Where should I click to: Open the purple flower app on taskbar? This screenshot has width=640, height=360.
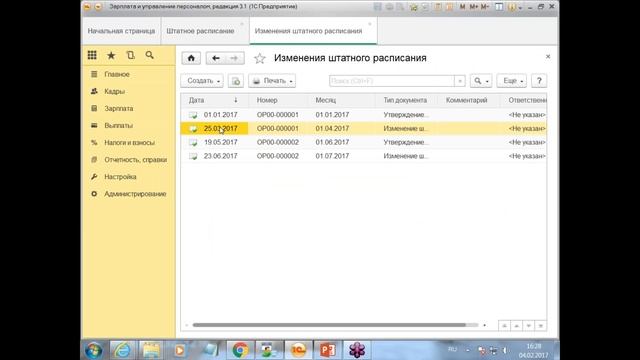(357, 350)
